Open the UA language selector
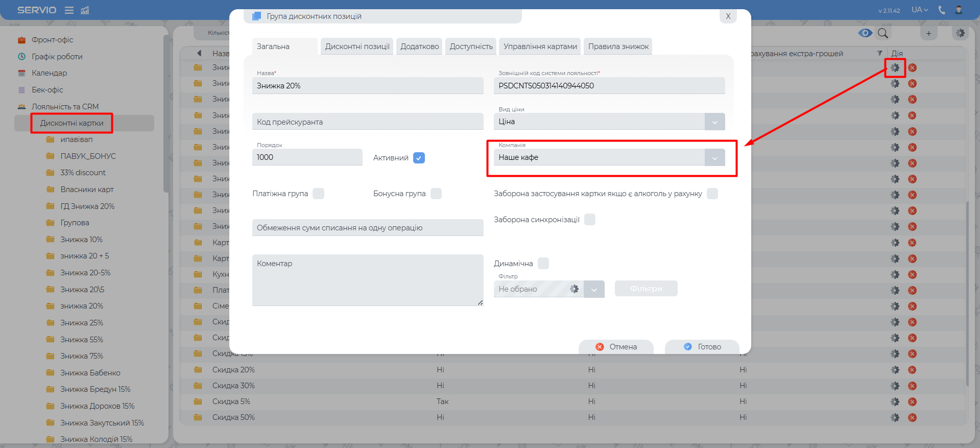The image size is (980, 448). [920, 10]
